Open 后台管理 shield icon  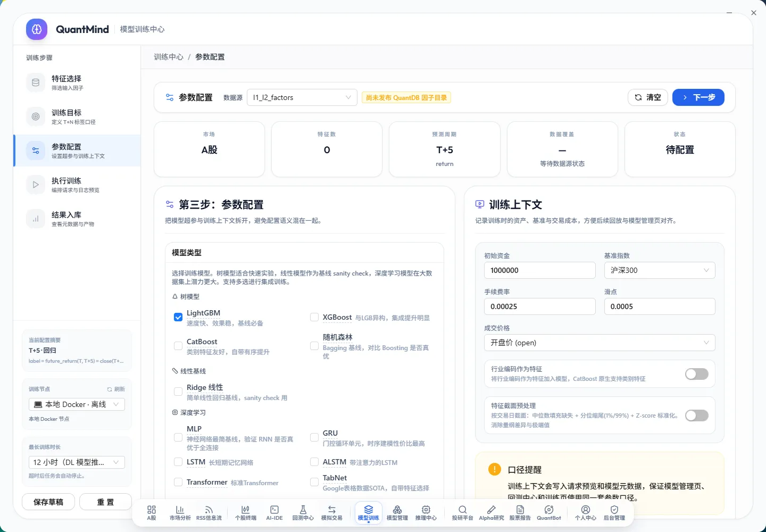(614, 513)
